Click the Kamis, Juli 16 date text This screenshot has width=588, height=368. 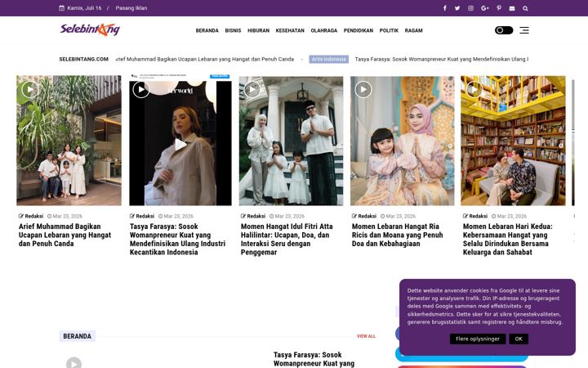coord(84,8)
